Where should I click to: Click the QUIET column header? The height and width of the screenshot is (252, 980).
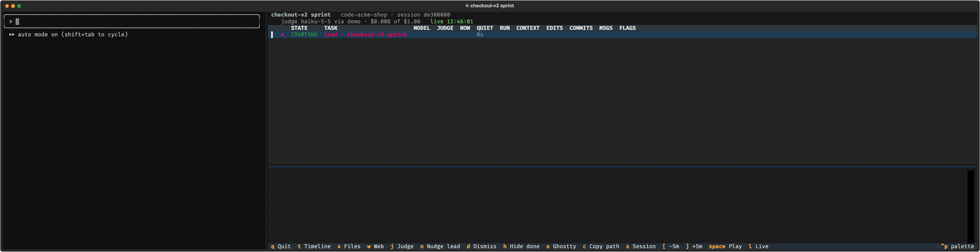tap(485, 28)
